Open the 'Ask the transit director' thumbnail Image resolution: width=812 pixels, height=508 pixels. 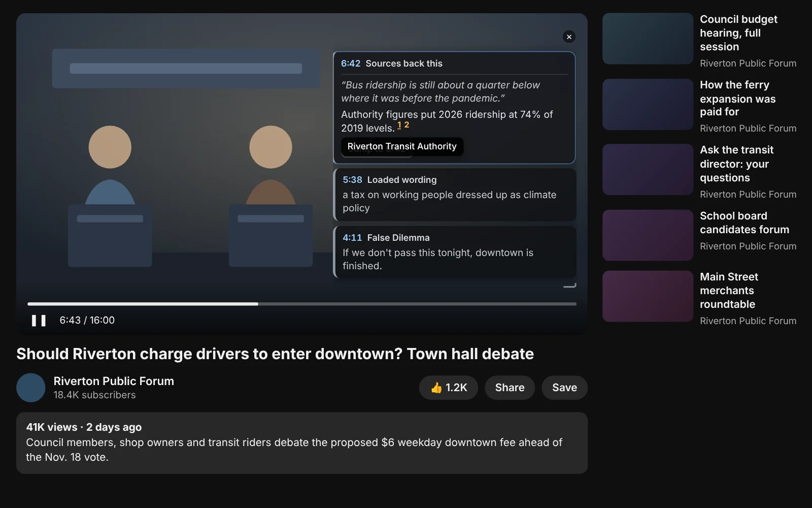tap(648, 170)
